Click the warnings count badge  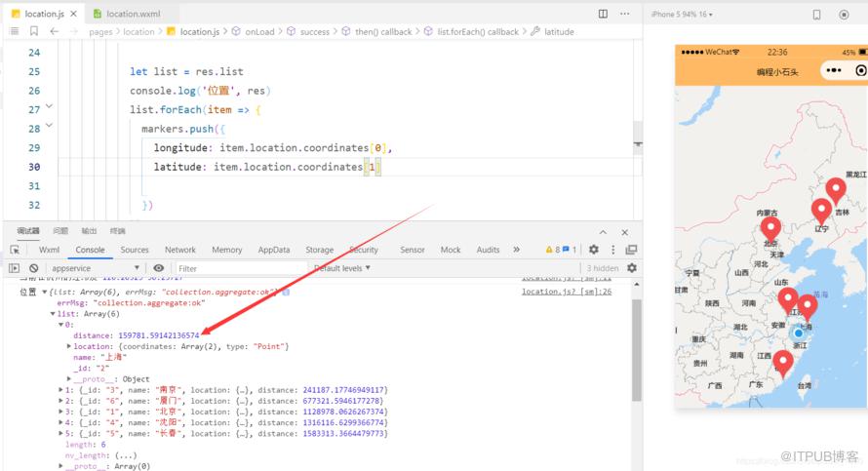click(x=553, y=250)
